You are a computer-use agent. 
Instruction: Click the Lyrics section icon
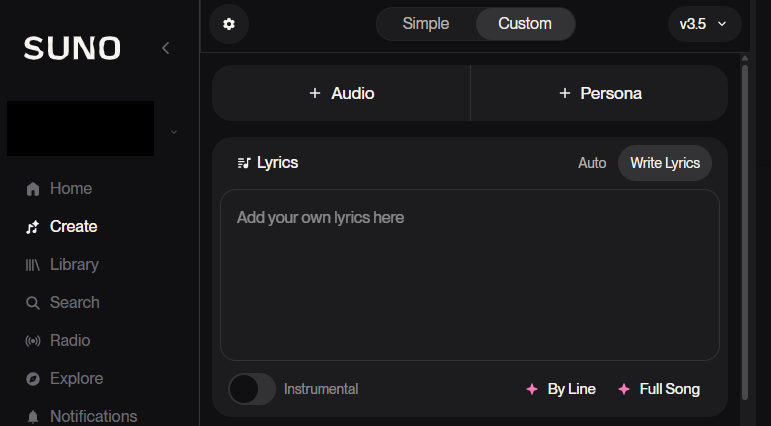click(x=244, y=163)
